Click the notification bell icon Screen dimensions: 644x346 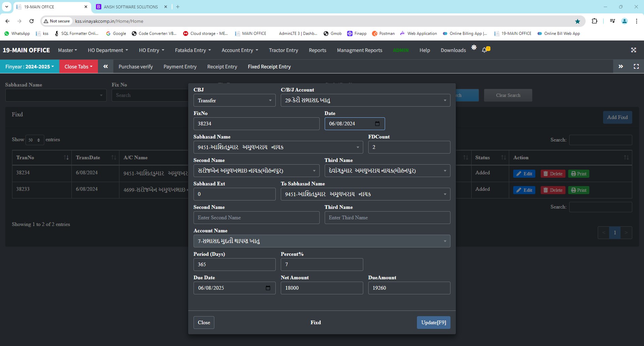coord(485,50)
